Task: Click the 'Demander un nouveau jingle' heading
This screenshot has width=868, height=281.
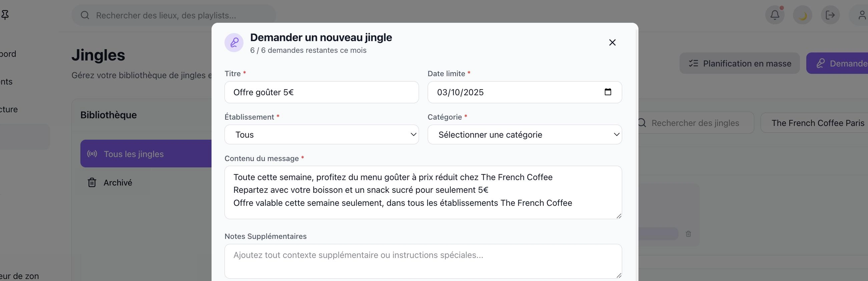Action: tap(321, 37)
